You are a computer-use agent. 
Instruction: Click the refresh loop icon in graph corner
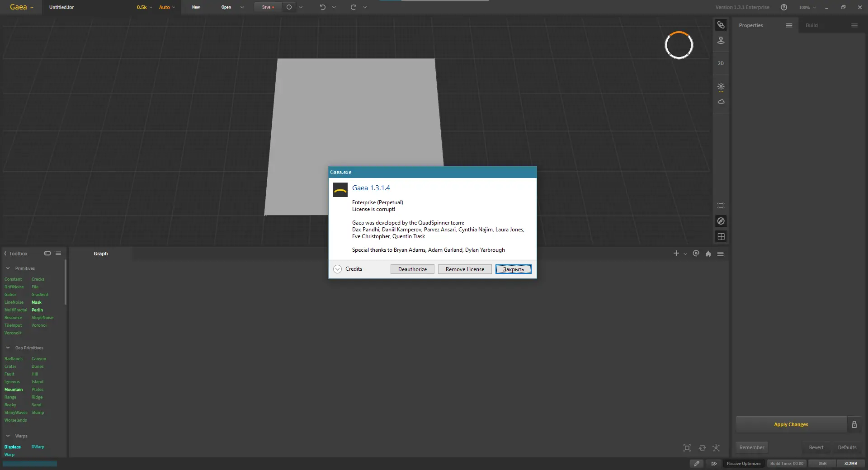tap(702, 448)
